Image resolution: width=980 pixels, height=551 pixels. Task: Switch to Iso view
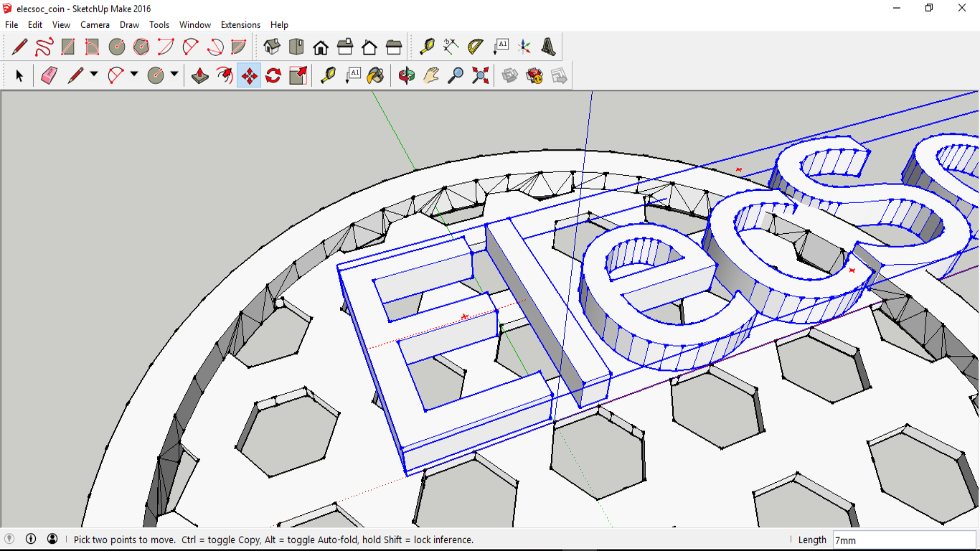click(x=272, y=47)
